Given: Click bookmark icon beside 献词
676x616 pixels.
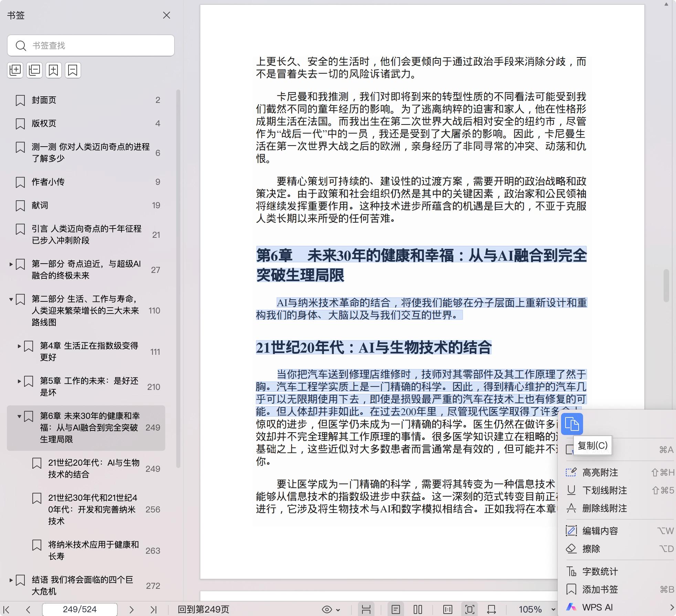Looking at the screenshot, I should [x=20, y=206].
